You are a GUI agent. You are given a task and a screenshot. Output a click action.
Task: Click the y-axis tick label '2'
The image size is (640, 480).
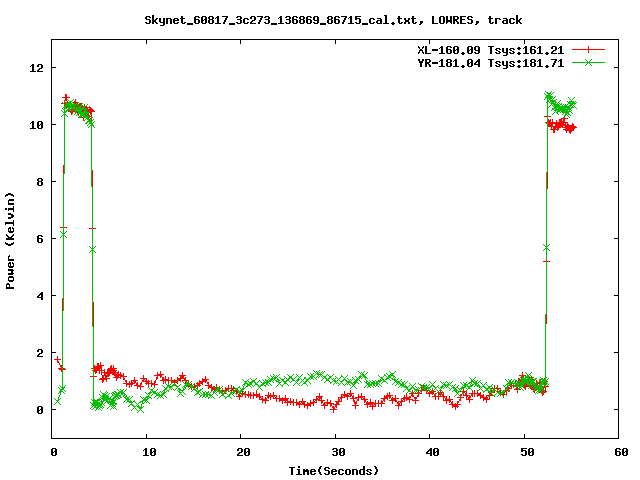40,353
